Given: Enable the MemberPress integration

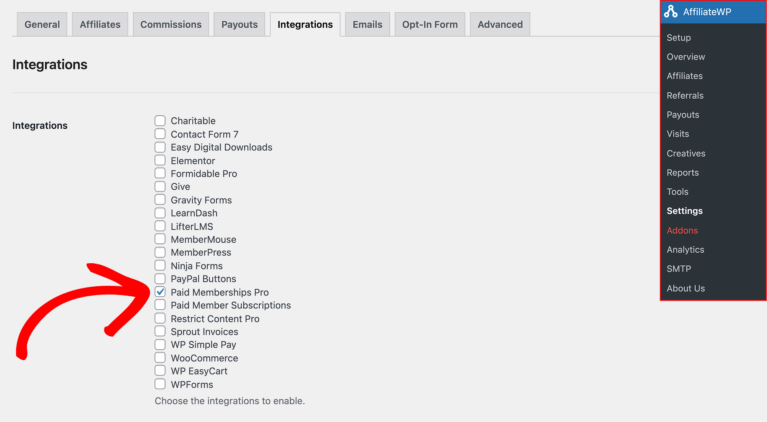Looking at the screenshot, I should click(x=160, y=253).
